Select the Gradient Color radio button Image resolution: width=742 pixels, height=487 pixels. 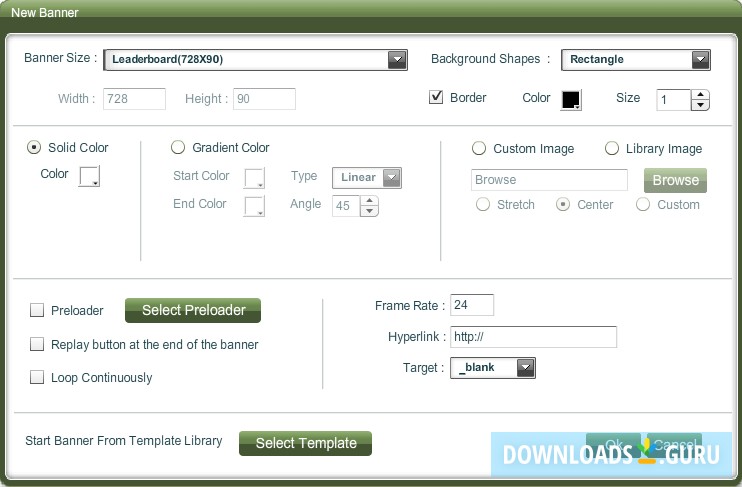pyautogui.click(x=178, y=147)
